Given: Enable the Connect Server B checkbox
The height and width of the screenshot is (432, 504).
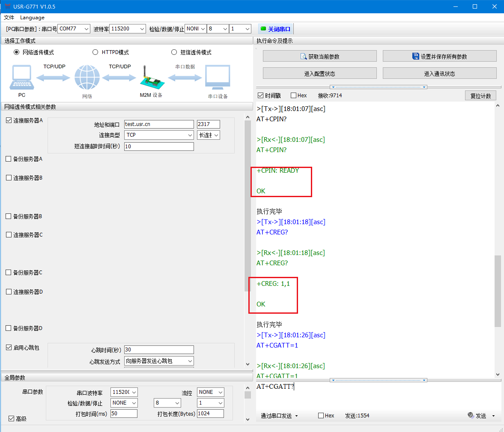Looking at the screenshot, I should (x=9, y=177).
